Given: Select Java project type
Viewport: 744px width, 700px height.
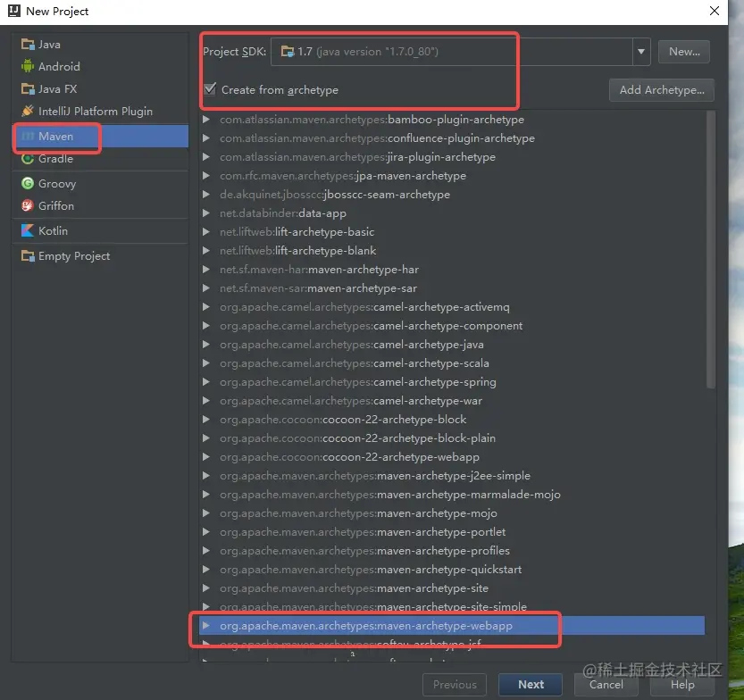Looking at the screenshot, I should pos(101,44).
